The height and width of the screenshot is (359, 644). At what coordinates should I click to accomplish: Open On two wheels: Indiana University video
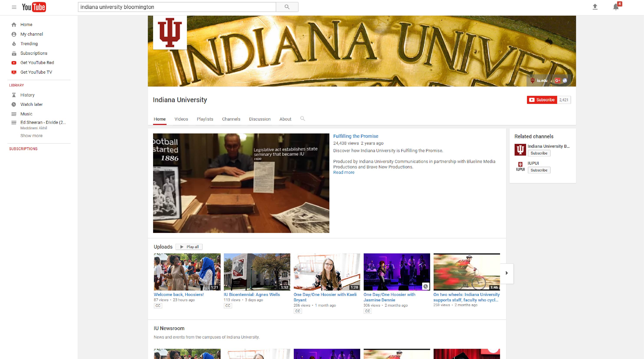coord(467,297)
